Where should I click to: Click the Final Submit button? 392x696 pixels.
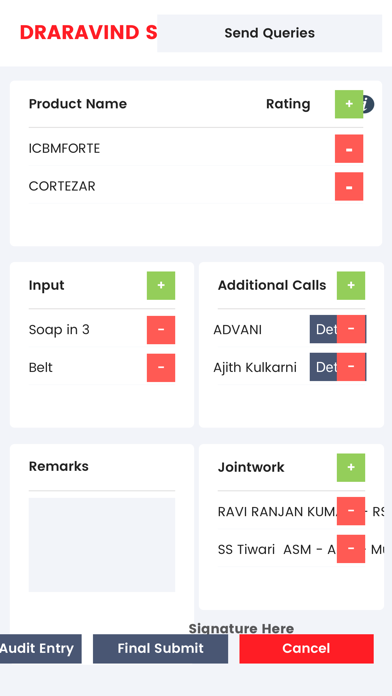point(160,649)
